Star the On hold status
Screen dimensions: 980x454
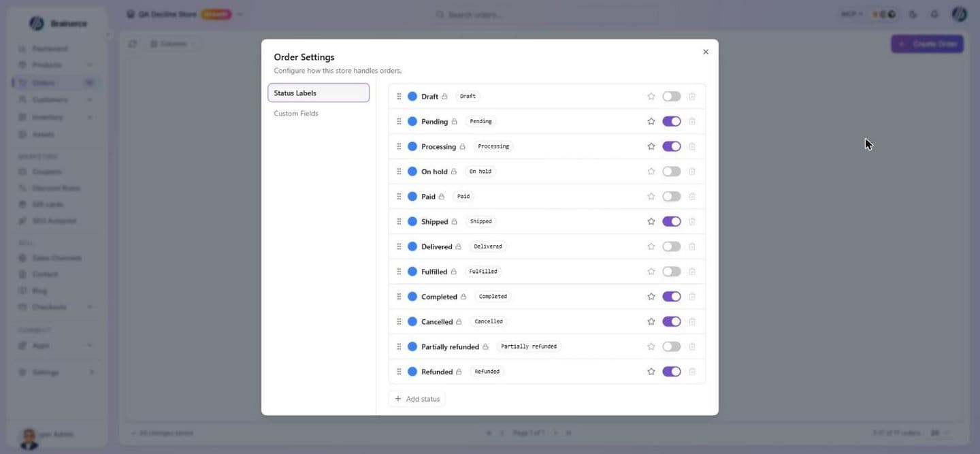point(651,172)
